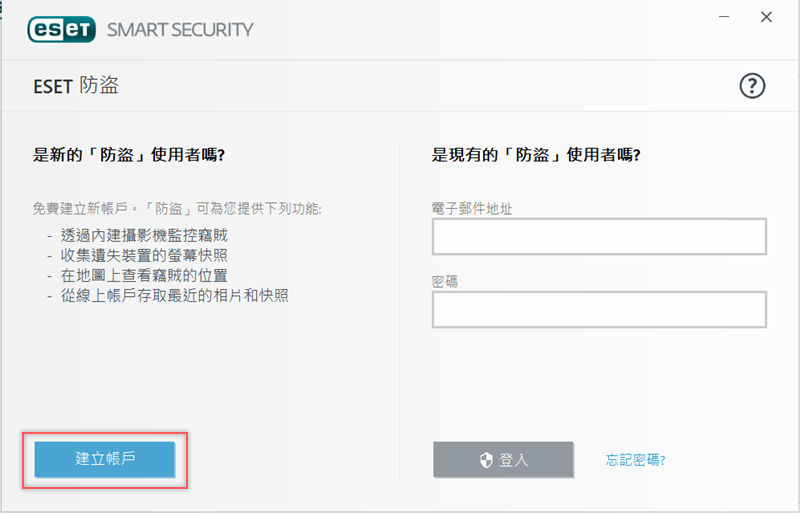The height and width of the screenshot is (513, 800).
Task: Click heading 是新的「防盜」使用者嗎?
Action: 129,155
